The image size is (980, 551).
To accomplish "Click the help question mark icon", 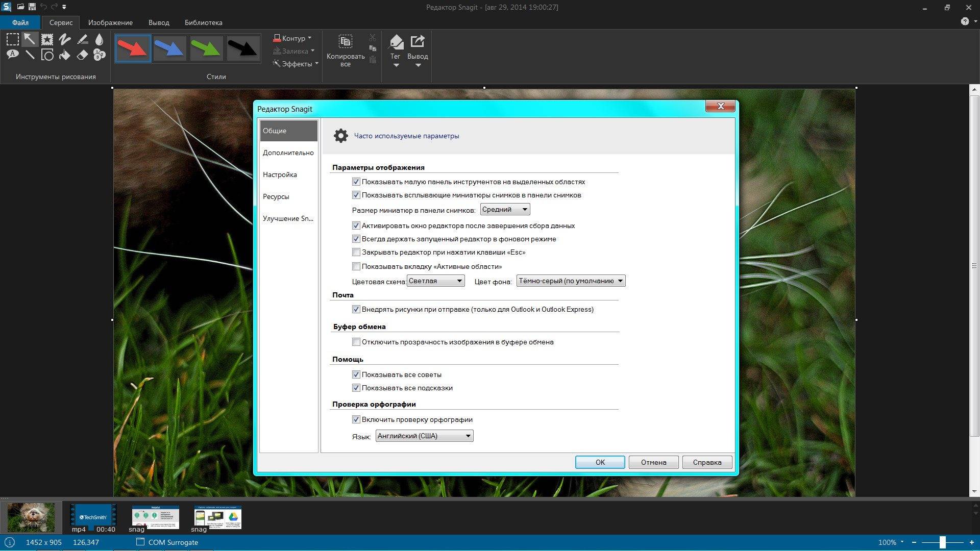I will click(x=965, y=21).
